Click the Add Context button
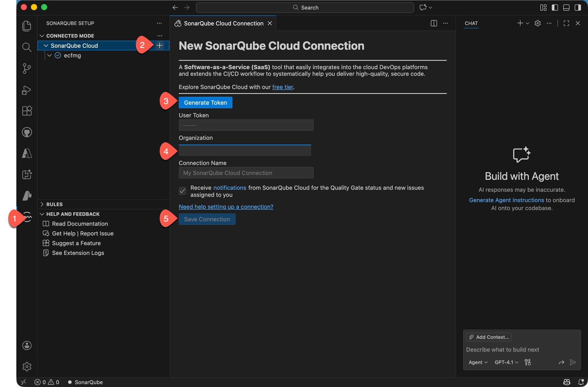Image resolution: width=588 pixels, height=387 pixels. coord(489,337)
